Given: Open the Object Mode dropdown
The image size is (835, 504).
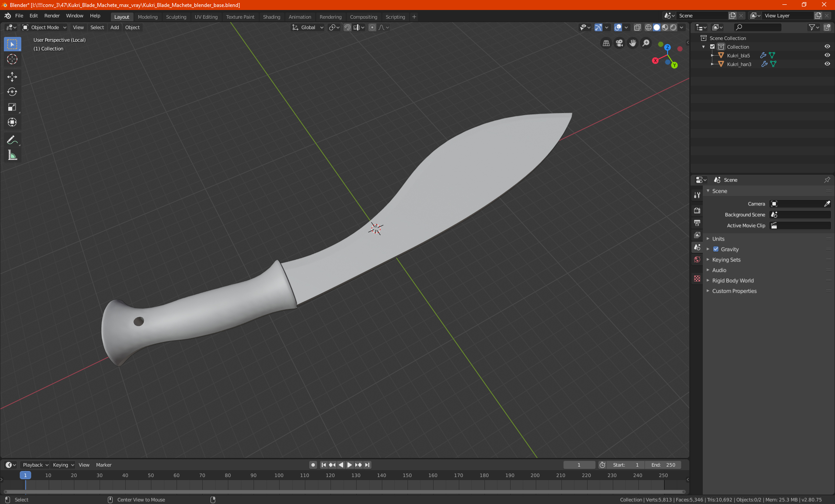Looking at the screenshot, I should tap(44, 27).
